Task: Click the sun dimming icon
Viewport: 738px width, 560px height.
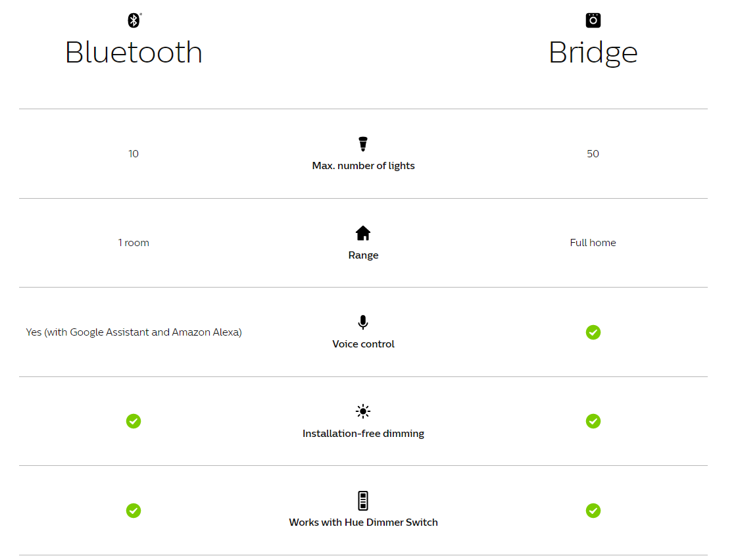Action: point(363,411)
